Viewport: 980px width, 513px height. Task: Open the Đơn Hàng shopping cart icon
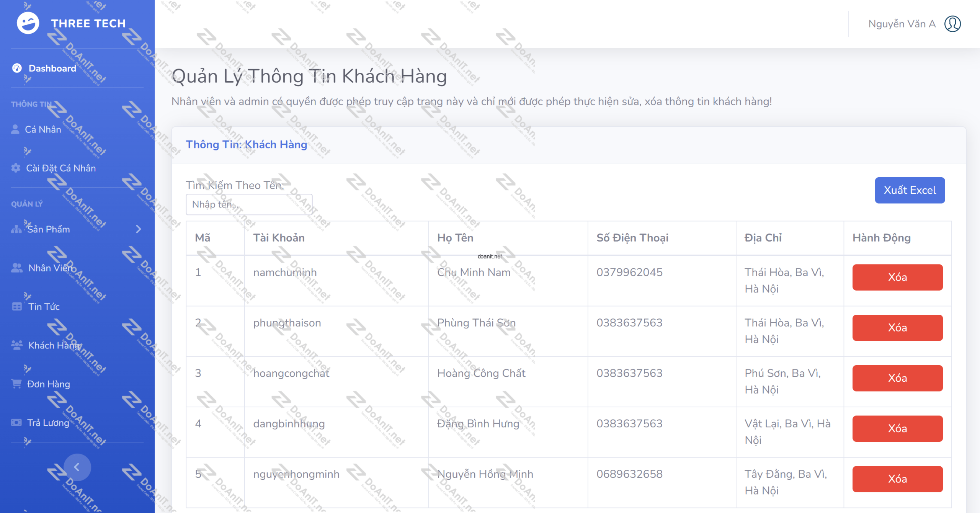[x=16, y=384]
